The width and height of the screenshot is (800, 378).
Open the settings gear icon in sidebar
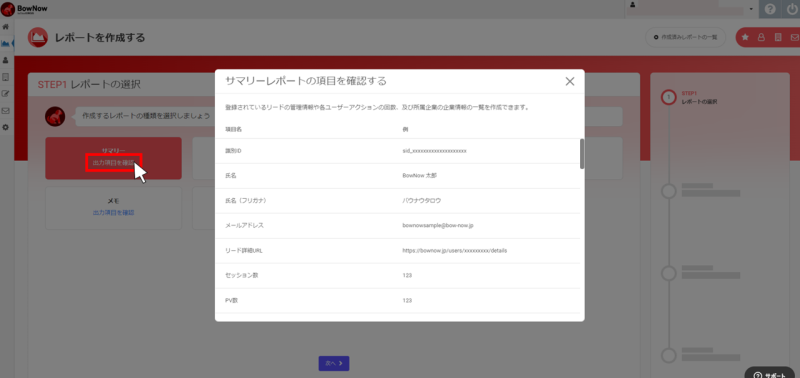coord(6,127)
